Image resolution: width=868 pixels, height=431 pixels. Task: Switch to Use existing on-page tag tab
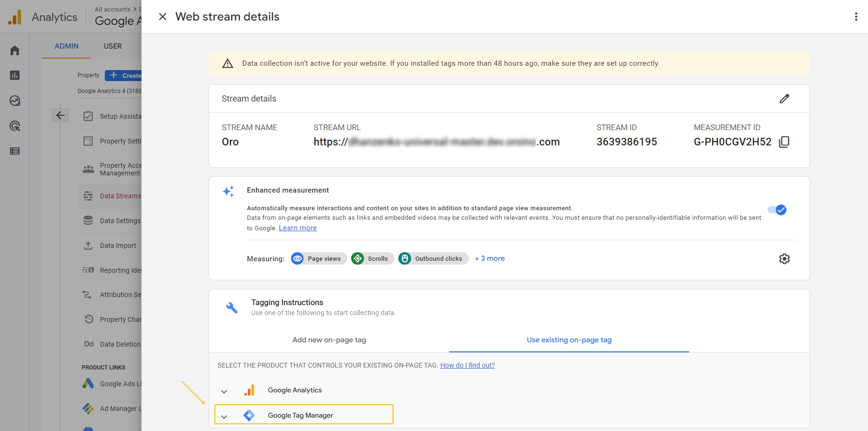[569, 340]
